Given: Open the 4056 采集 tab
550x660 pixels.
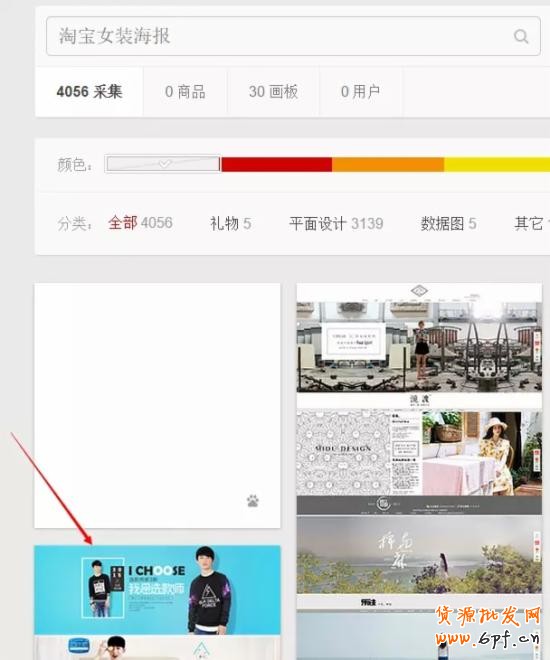Looking at the screenshot, I should (x=89, y=92).
